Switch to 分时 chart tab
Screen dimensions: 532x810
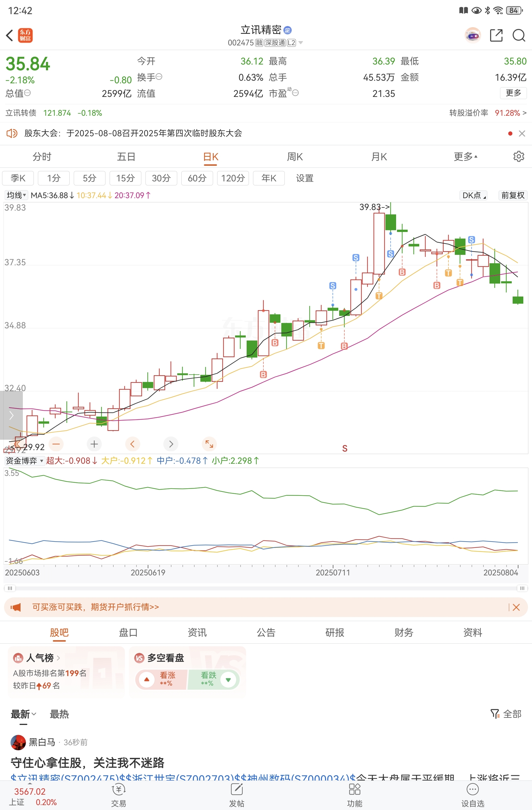(x=42, y=157)
